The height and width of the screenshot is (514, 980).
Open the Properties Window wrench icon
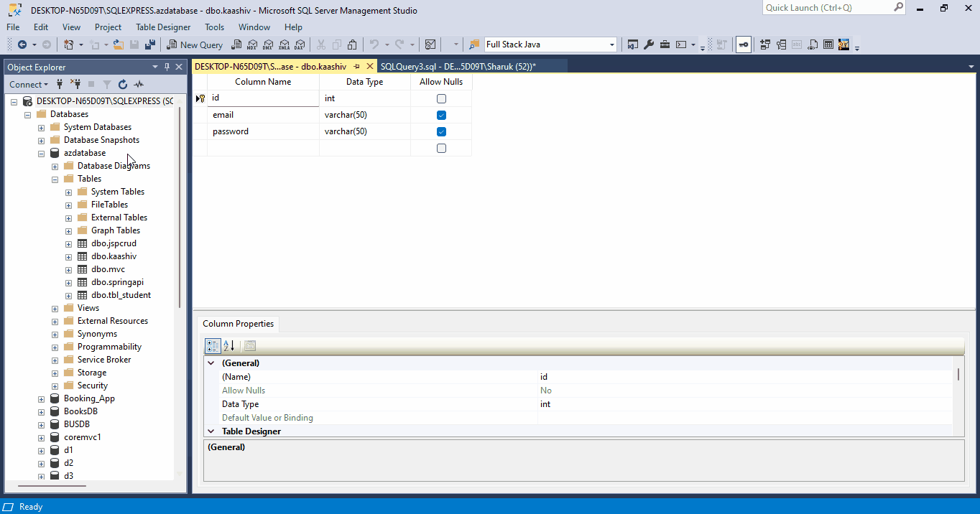[648, 45]
